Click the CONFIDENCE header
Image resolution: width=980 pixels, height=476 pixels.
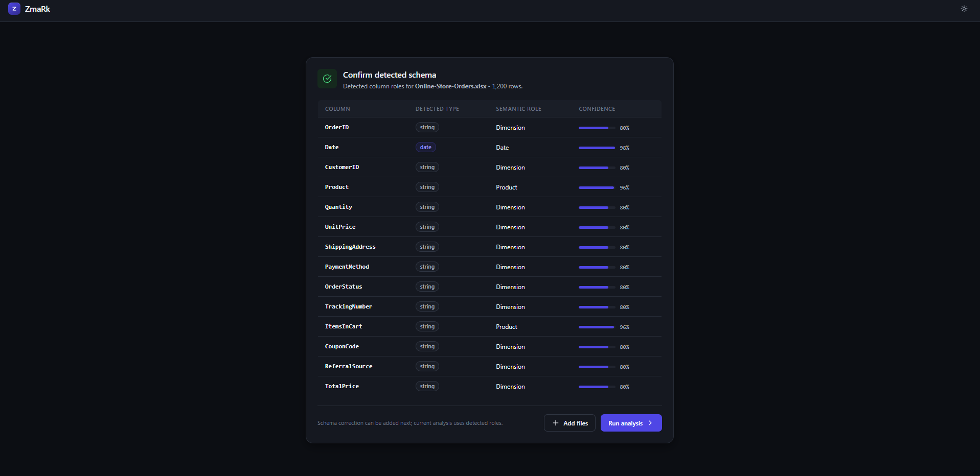(x=597, y=109)
